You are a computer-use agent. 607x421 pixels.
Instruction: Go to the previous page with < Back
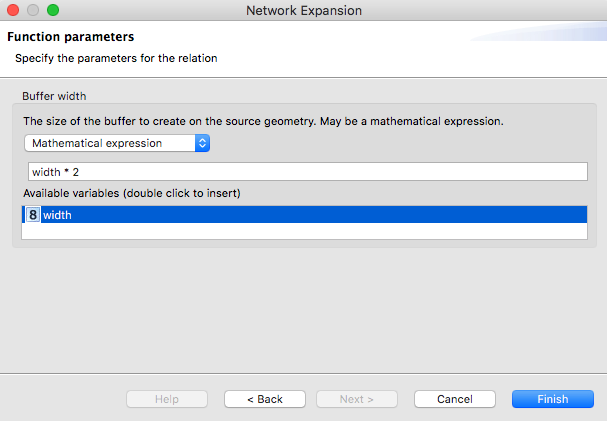tap(265, 399)
